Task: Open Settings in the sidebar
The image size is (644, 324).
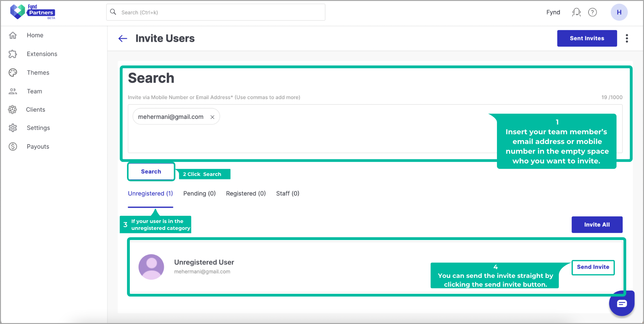Action: (38, 128)
